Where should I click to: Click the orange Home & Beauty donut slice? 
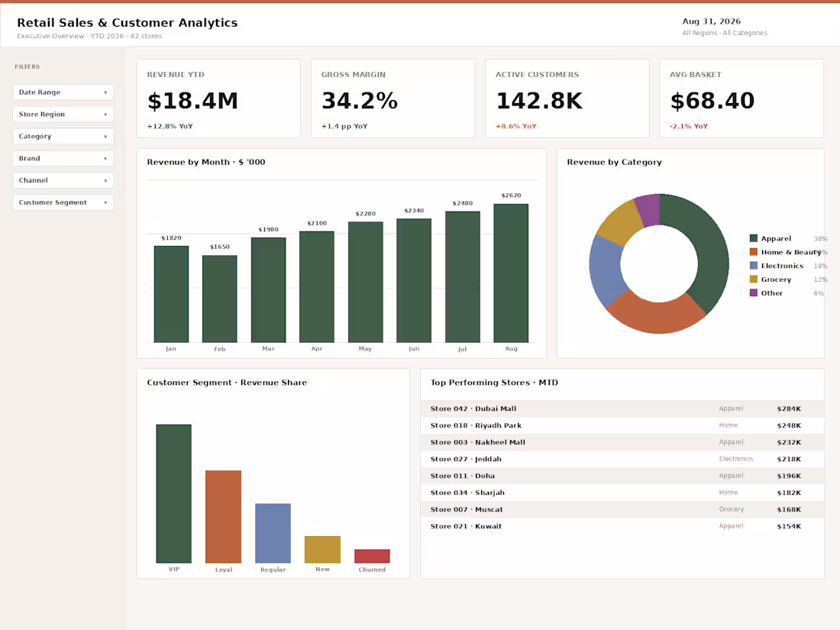pos(657,315)
